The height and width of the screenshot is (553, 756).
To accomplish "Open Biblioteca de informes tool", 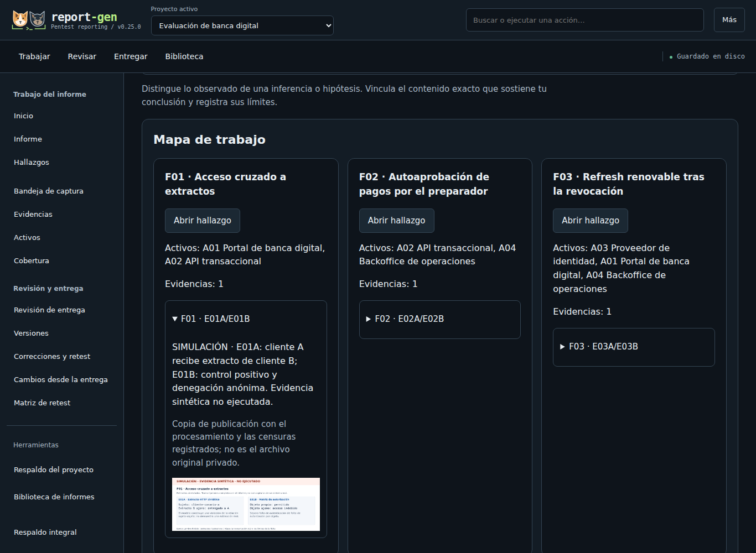I will tap(61, 497).
